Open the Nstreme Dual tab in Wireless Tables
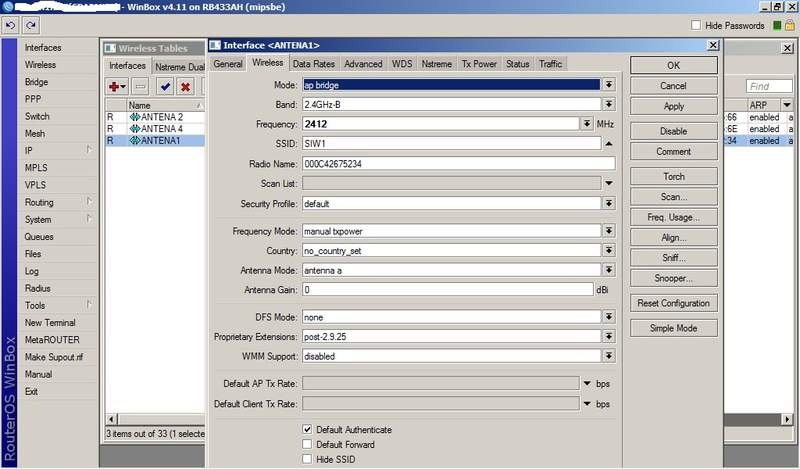This screenshot has height=469, width=800. click(x=179, y=67)
